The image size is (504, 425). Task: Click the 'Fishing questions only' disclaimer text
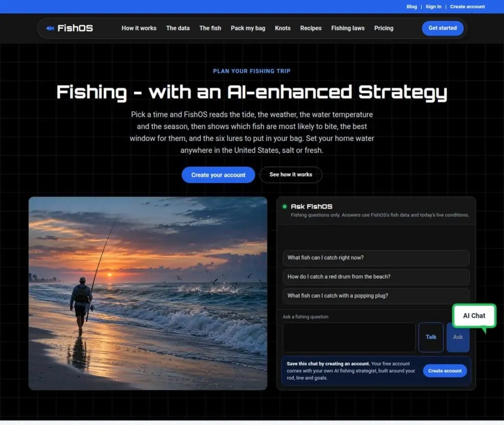point(379,215)
